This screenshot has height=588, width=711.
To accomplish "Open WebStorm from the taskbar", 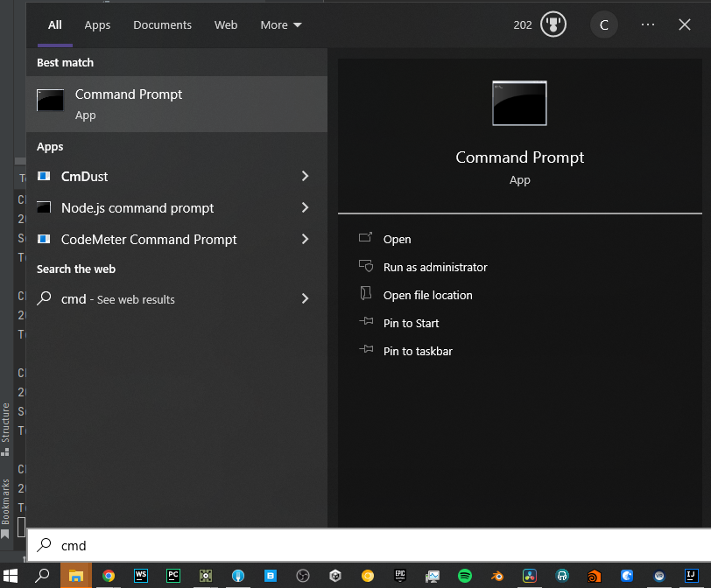I will point(141,576).
